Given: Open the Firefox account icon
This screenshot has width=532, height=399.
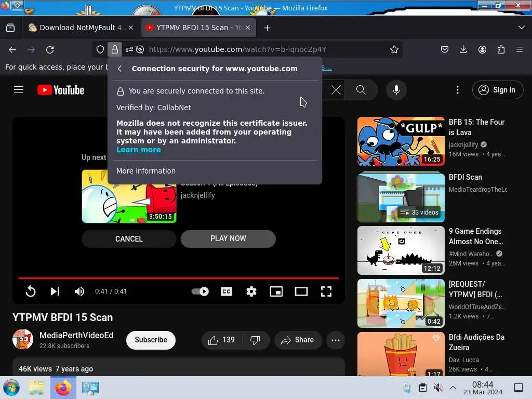Looking at the screenshot, I should pyautogui.click(x=482, y=49).
